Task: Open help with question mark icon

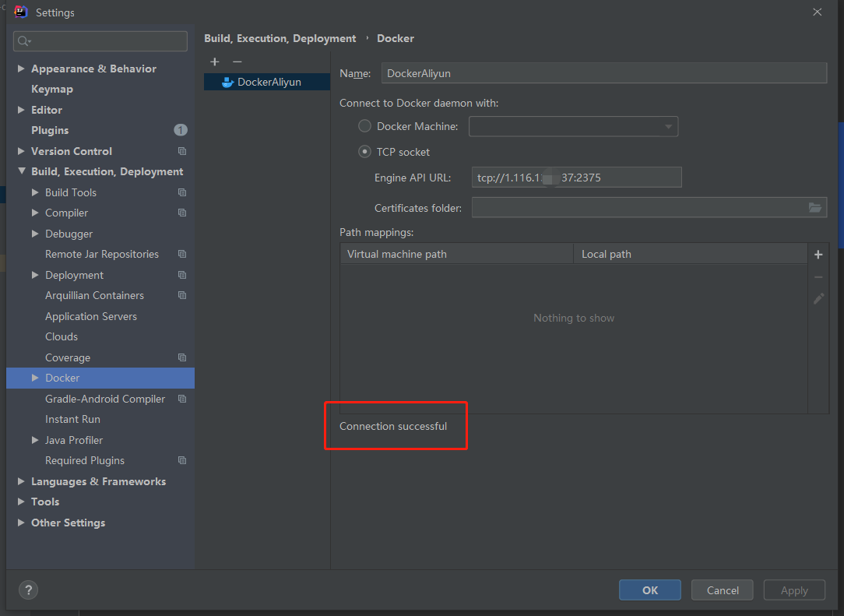Action: coord(29,590)
